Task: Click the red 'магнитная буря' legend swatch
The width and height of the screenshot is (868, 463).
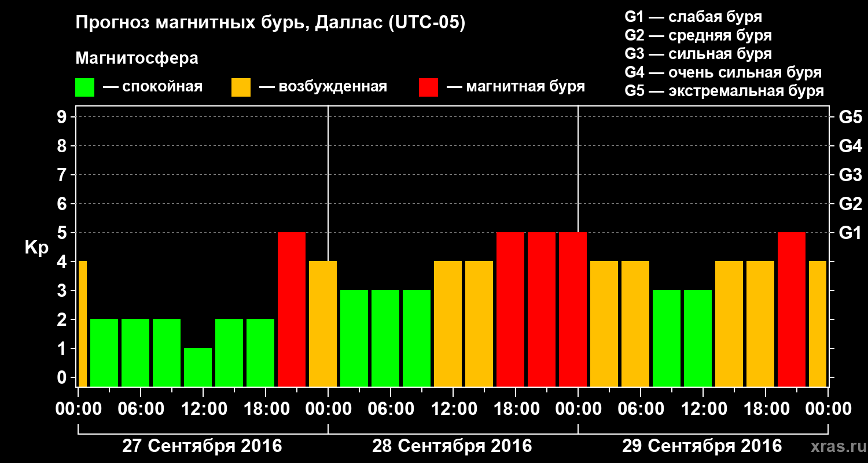Action: 428,87
